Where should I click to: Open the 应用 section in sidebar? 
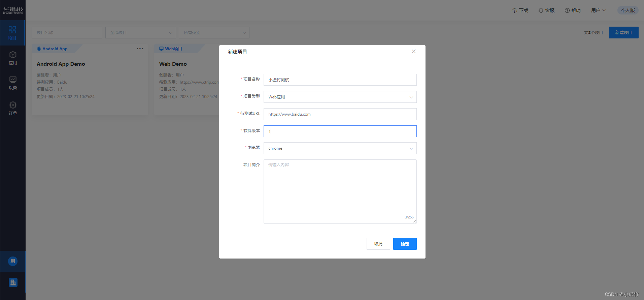(12, 58)
